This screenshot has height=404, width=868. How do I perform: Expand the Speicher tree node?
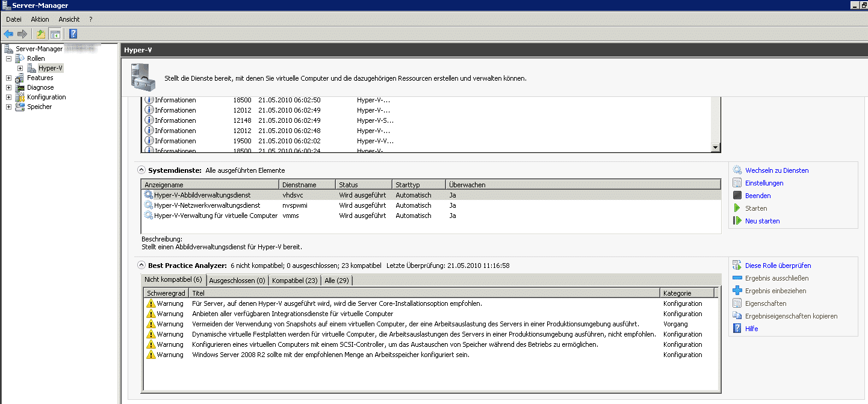[8, 107]
